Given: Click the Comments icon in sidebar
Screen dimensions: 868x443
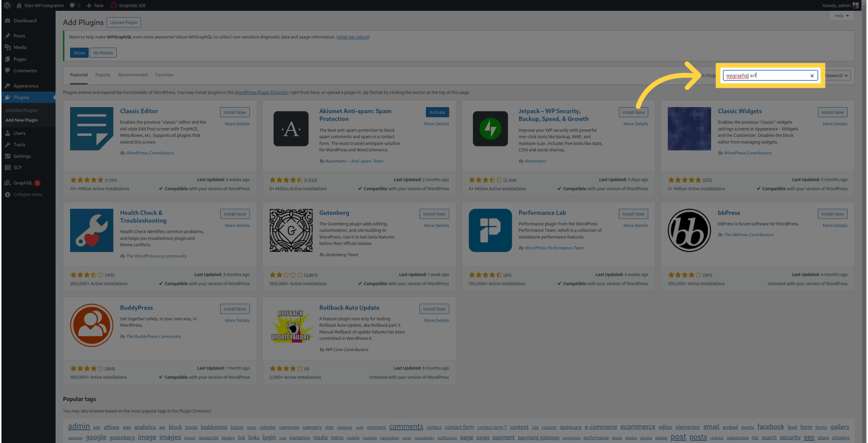Looking at the screenshot, I should pos(8,71).
